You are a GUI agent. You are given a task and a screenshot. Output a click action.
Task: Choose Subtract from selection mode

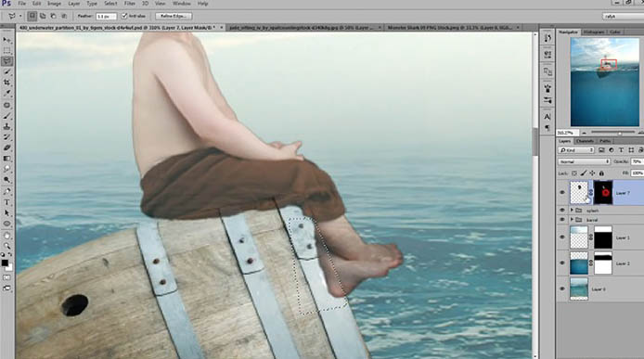(x=54, y=16)
